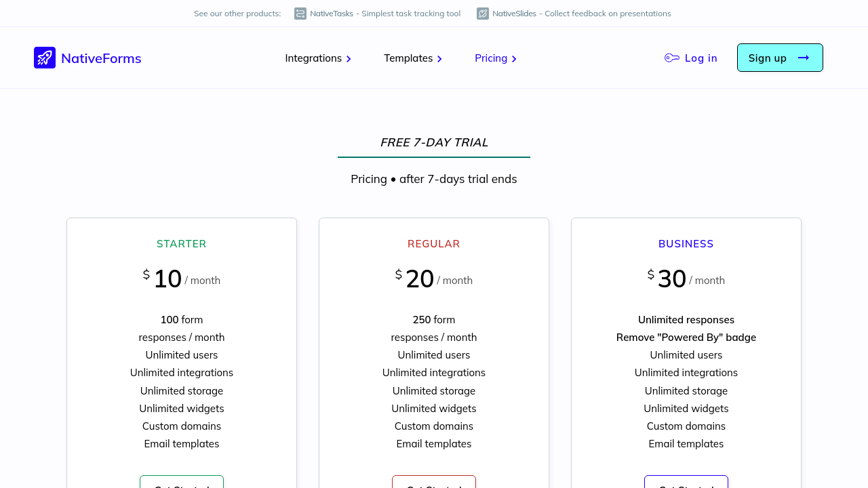Click the NativeForms rocket logo icon
Viewport: 868px width, 488px height.
[45, 58]
